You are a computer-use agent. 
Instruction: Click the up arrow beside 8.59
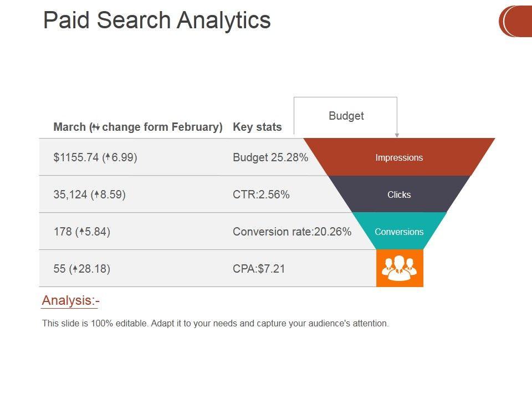[98, 195]
